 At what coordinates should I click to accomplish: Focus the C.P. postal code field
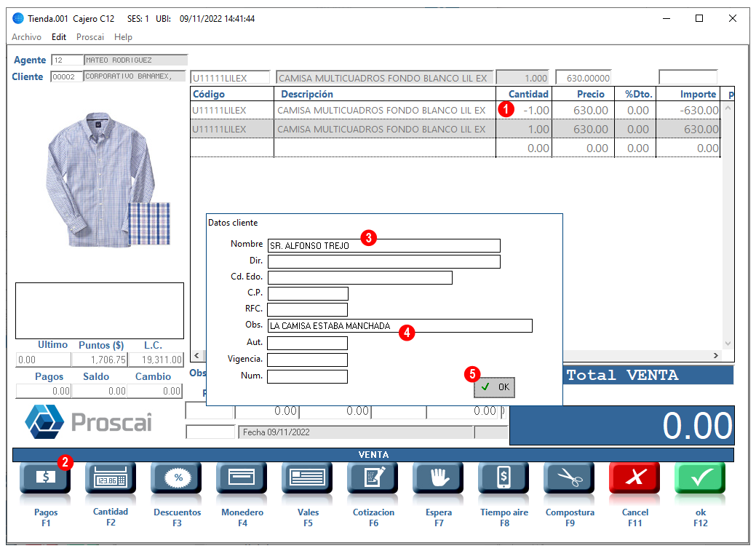coord(308,293)
